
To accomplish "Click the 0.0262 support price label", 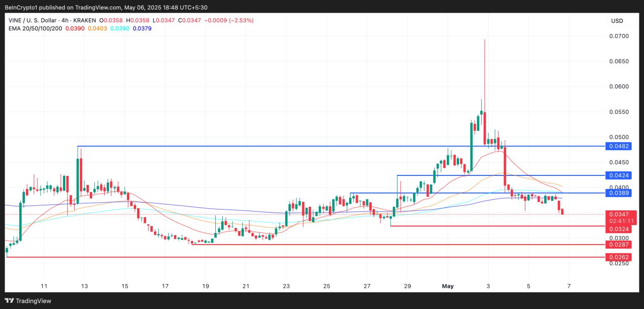I will point(619,257).
